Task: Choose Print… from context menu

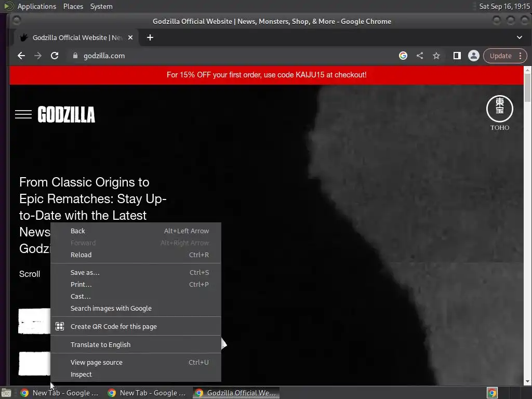Action: [x=136, y=284]
